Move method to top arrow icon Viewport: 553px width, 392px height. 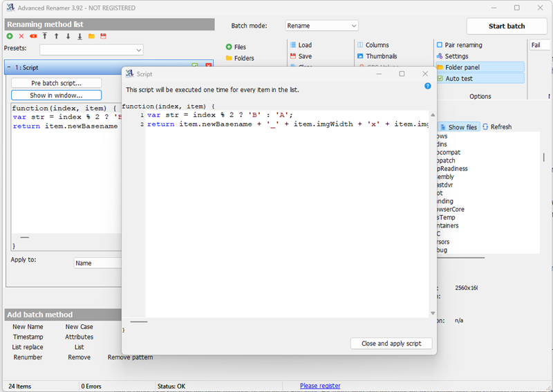click(x=45, y=36)
